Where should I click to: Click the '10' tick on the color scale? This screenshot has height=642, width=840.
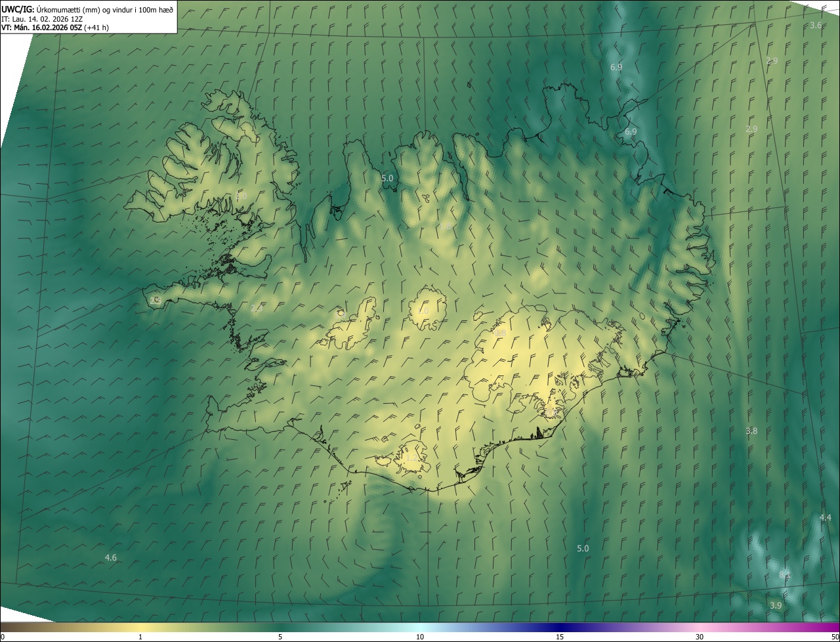point(420,637)
